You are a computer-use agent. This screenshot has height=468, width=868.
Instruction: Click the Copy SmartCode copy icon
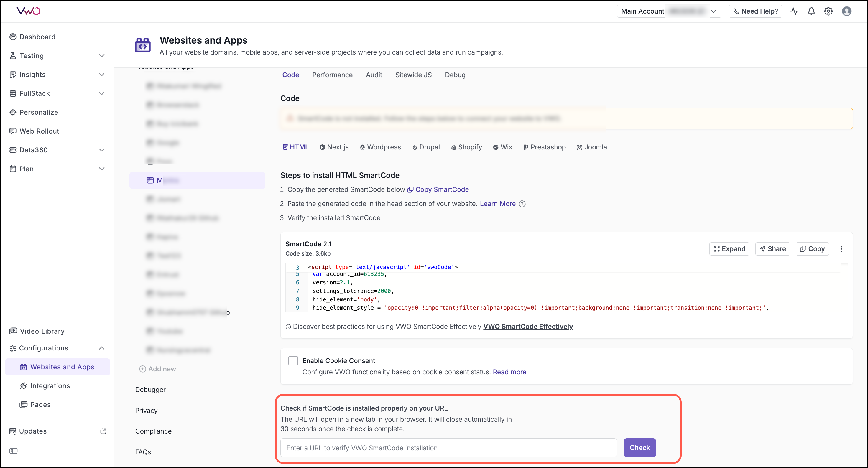coord(410,189)
